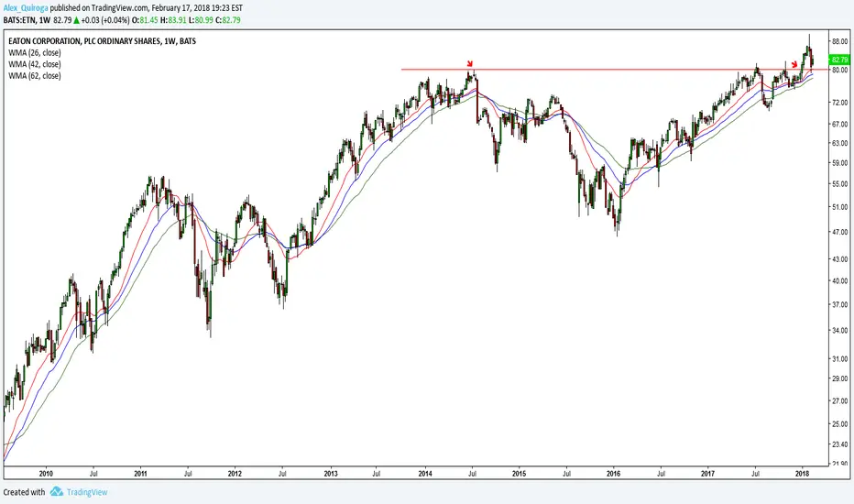Click the high value H:83.91
The height and width of the screenshot is (504, 854).
click(x=173, y=20)
